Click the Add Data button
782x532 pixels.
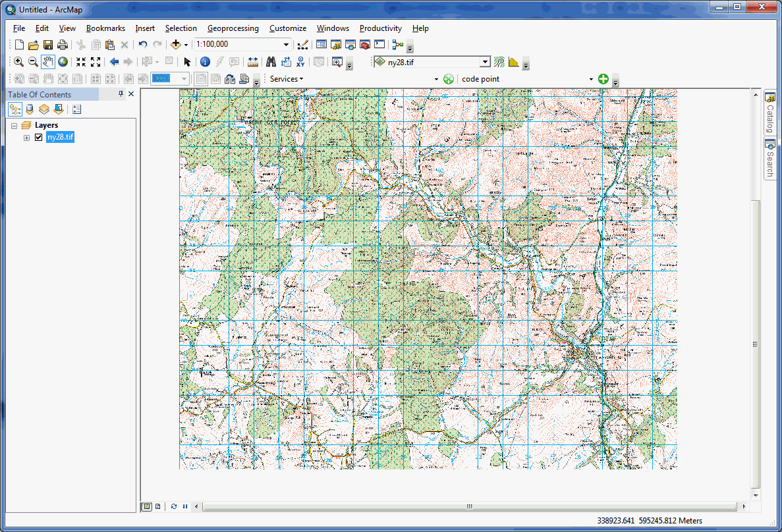[175, 45]
